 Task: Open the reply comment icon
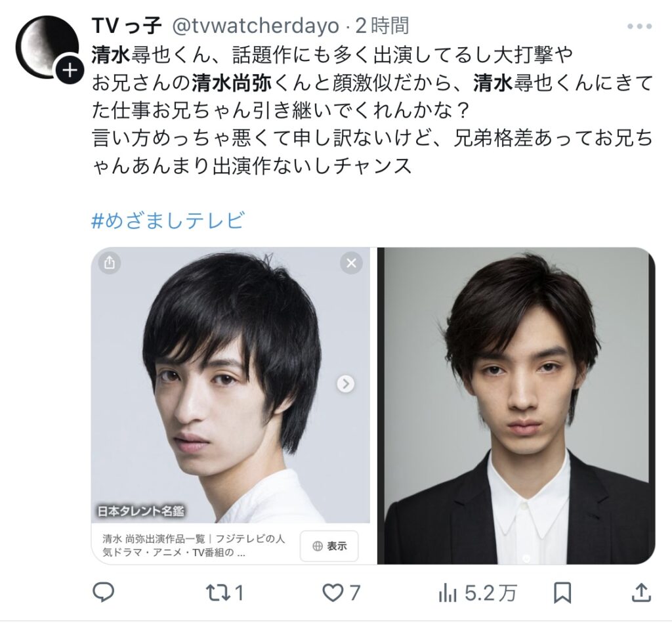[x=103, y=593]
